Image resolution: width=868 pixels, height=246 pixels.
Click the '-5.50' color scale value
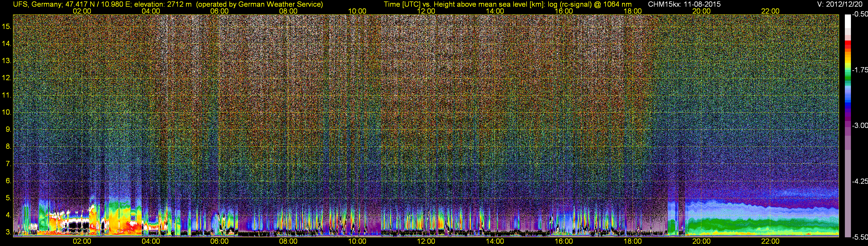pos(860,237)
